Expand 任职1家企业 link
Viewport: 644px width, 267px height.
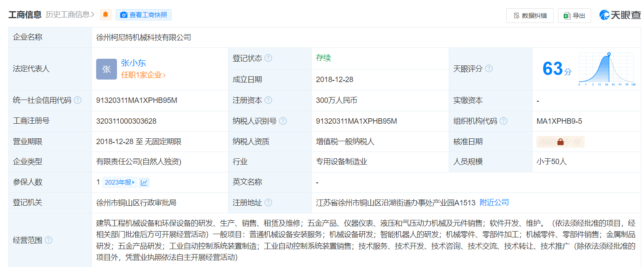(144, 75)
